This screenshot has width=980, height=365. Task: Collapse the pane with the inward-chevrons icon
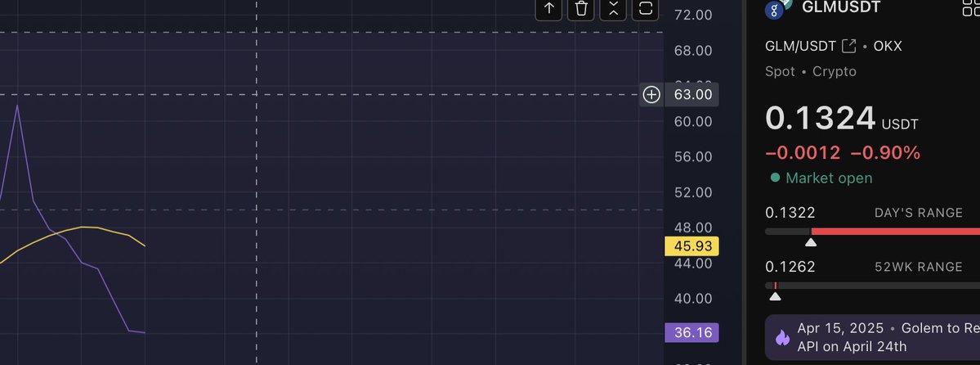[613, 8]
